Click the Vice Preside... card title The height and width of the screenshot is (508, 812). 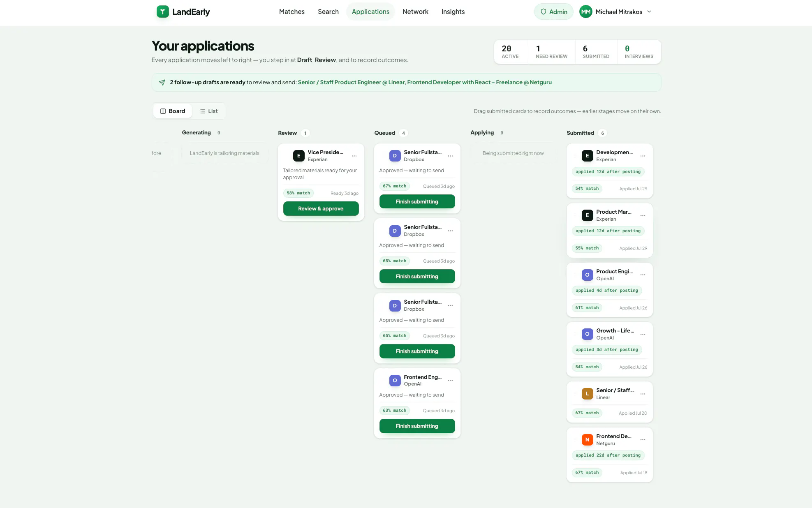pyautogui.click(x=325, y=152)
